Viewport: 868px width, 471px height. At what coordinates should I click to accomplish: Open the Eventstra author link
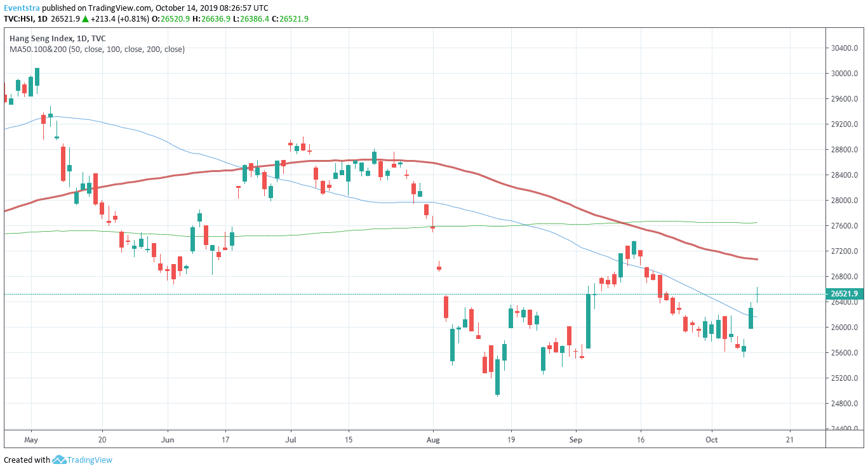(x=21, y=8)
